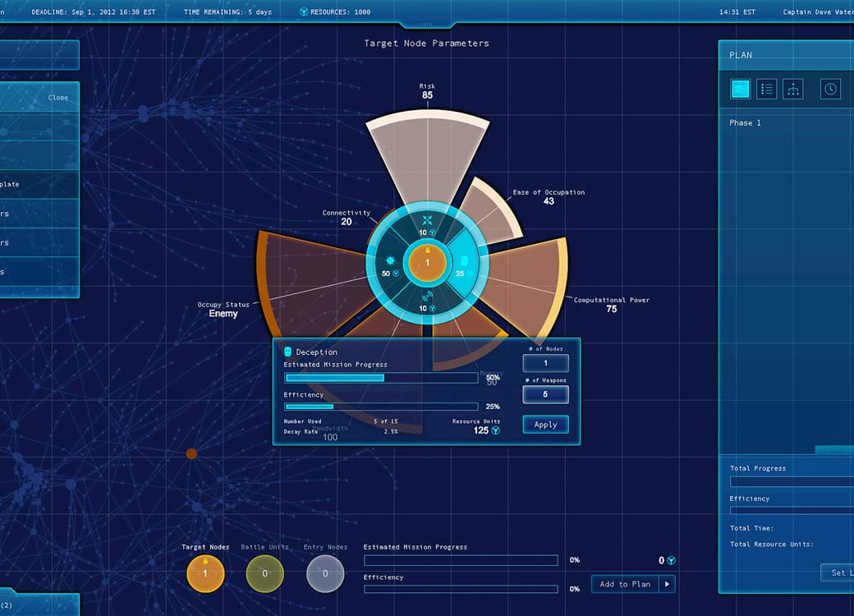
Task: Close the left side panel
Action: click(x=58, y=98)
